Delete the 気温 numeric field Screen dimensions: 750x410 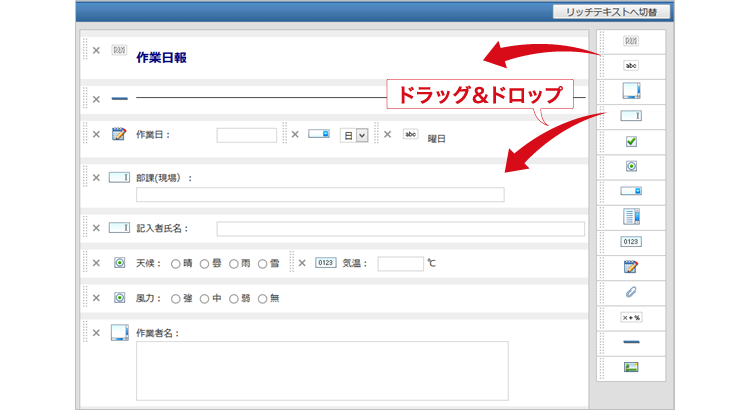click(x=303, y=263)
